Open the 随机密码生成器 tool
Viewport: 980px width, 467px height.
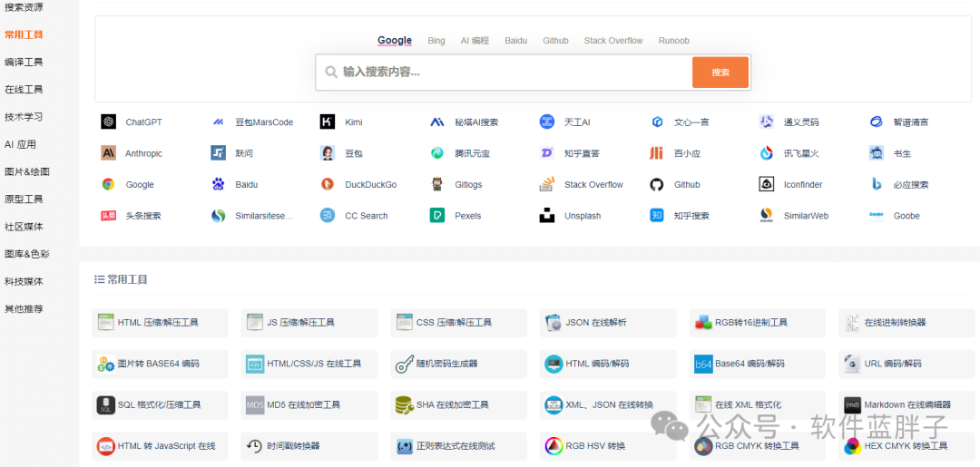point(459,364)
